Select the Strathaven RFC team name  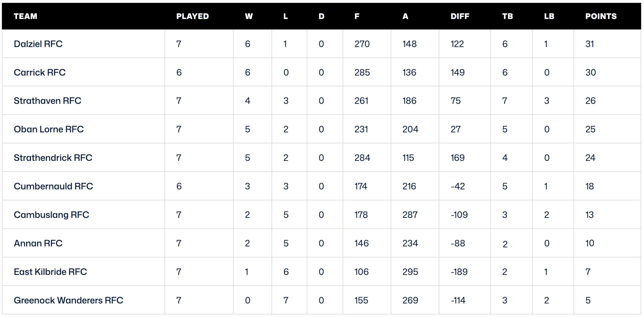(x=48, y=101)
